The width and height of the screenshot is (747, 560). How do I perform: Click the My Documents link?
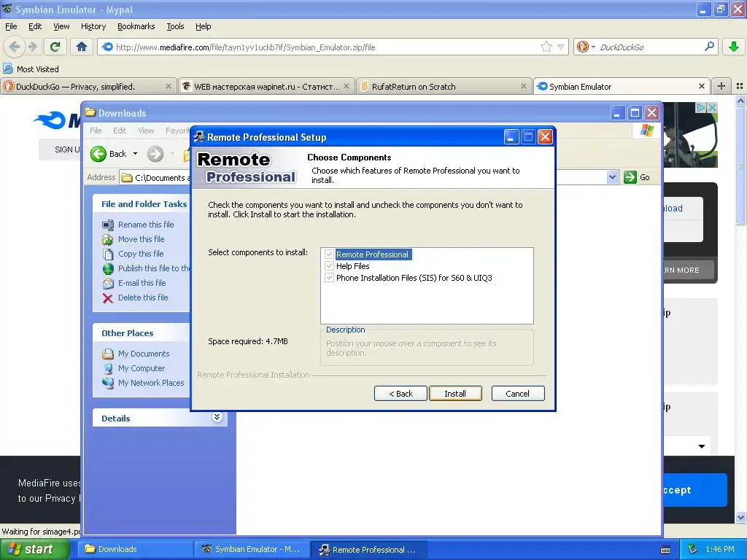pyautogui.click(x=144, y=354)
